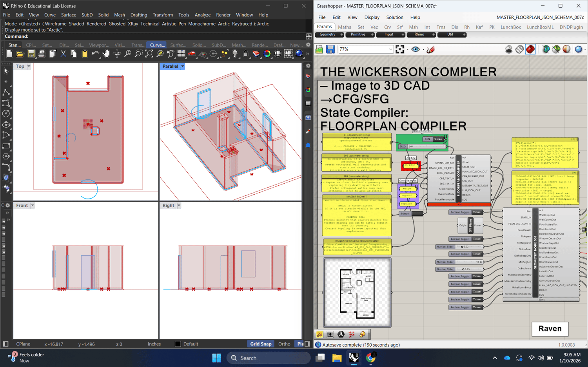Click the blue render sphere icon

click(x=299, y=54)
